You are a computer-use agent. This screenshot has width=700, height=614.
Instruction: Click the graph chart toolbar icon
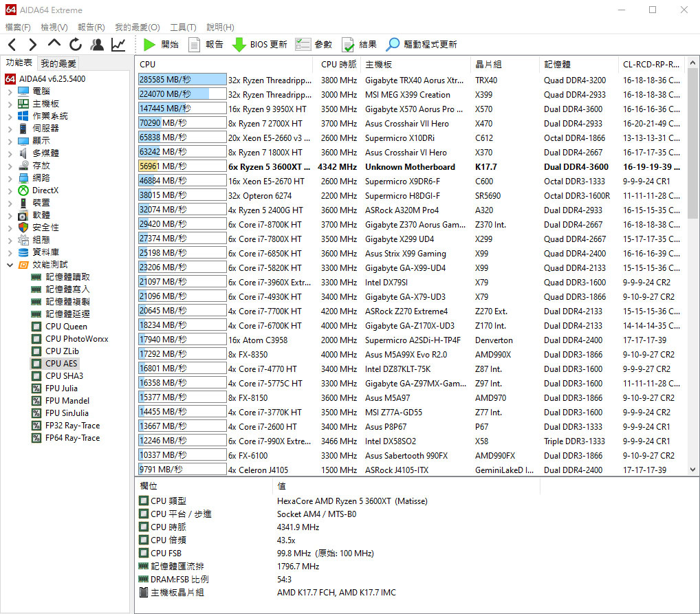(x=118, y=44)
